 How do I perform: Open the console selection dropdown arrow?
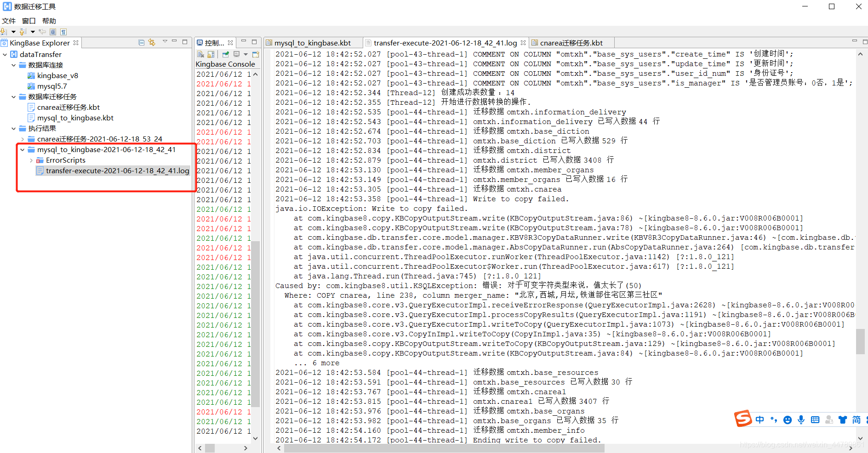pyautogui.click(x=246, y=55)
